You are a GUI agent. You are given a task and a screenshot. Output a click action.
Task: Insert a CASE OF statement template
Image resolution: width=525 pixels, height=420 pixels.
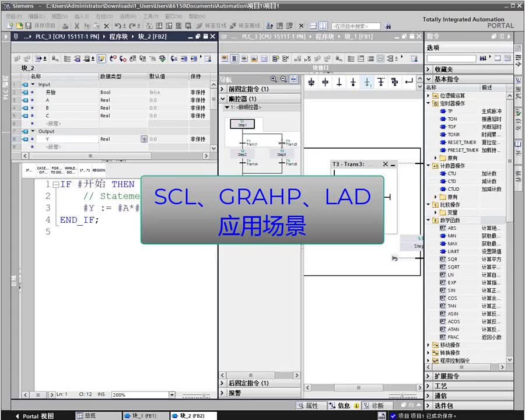tap(43, 170)
